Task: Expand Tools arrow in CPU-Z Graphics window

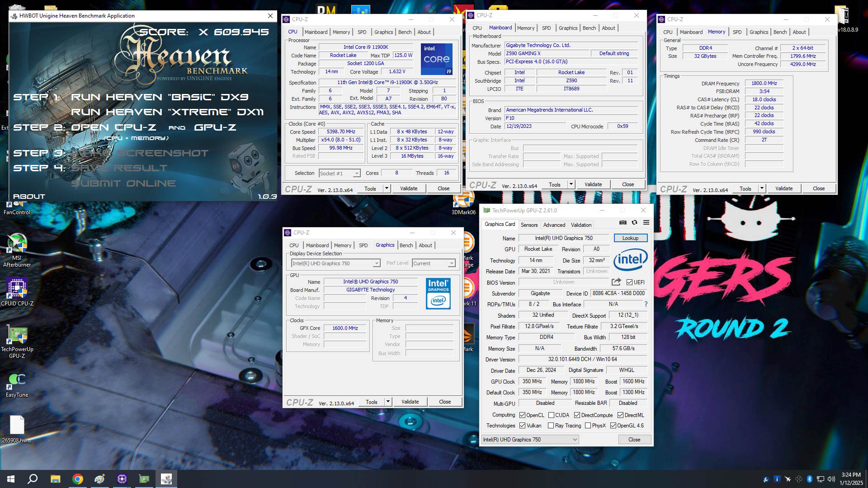Action: [388, 402]
